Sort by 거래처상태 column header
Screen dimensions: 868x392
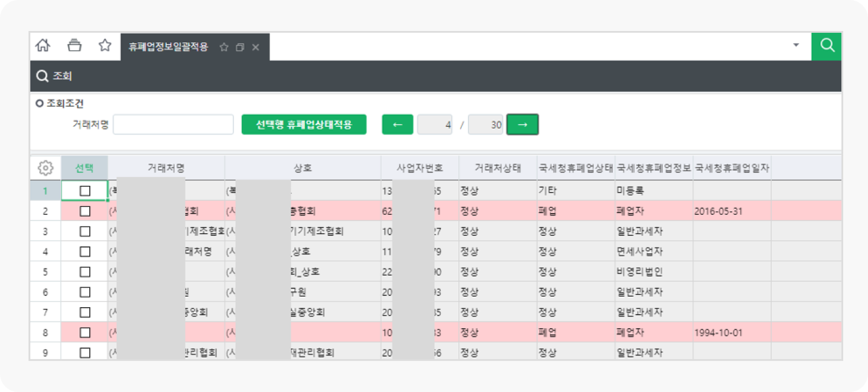coord(498,168)
